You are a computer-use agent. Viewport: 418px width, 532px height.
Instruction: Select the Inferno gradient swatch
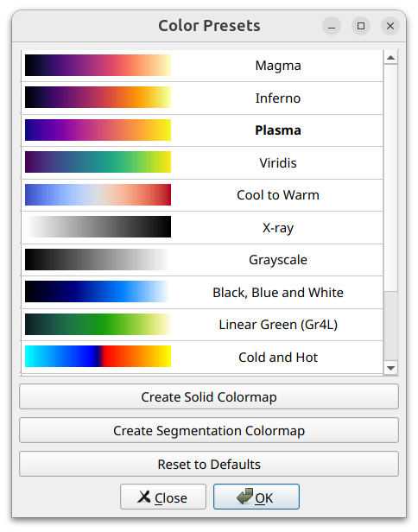click(98, 98)
